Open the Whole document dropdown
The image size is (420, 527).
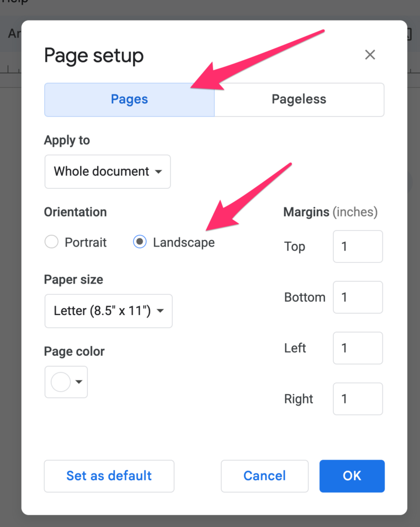coord(107,171)
